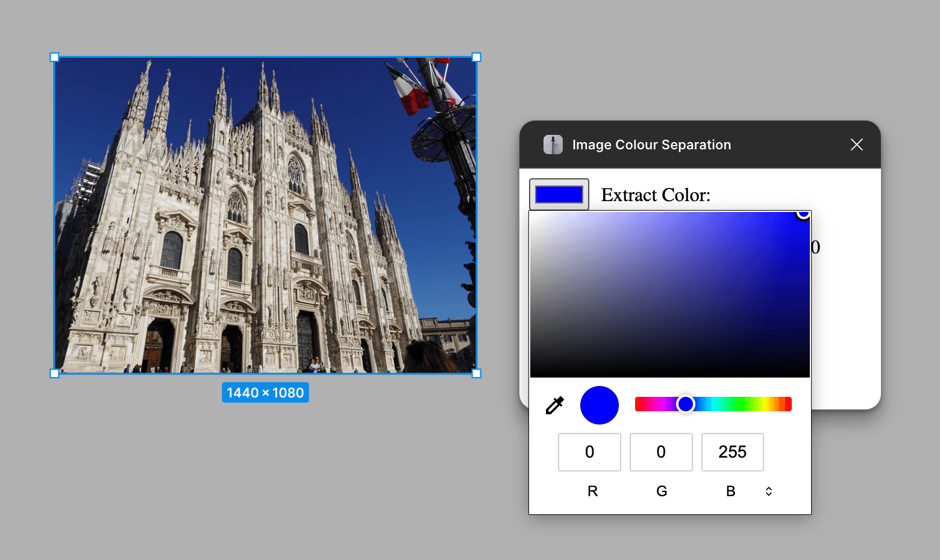
Task: Click the top-left selection handle of image
Action: coord(54,57)
